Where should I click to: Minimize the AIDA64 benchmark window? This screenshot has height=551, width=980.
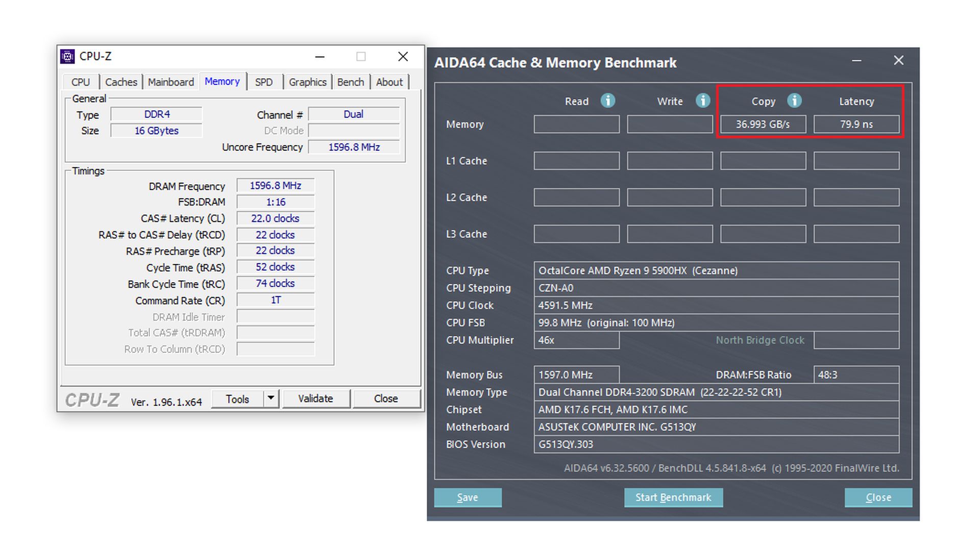[x=856, y=61]
